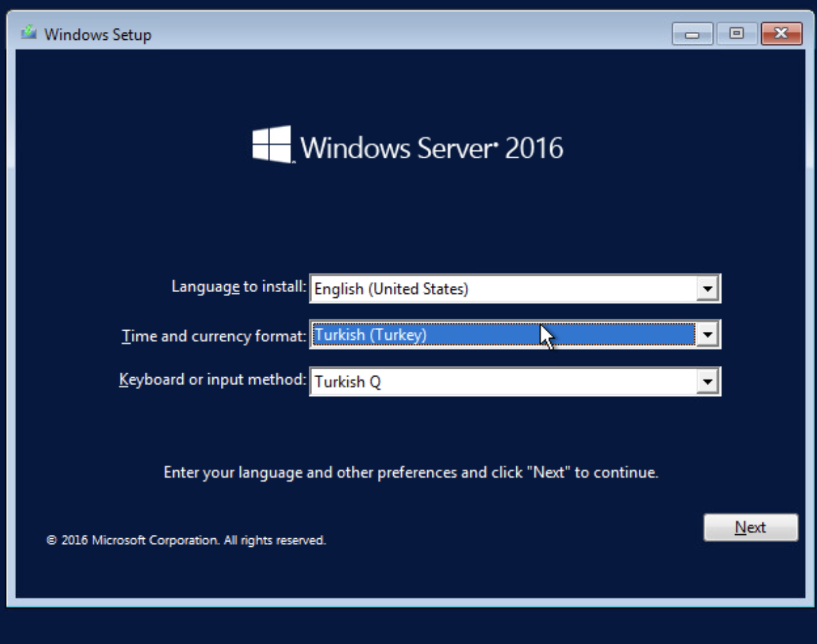
Task: Click the "Keyboard or input method" label
Action: [212, 380]
